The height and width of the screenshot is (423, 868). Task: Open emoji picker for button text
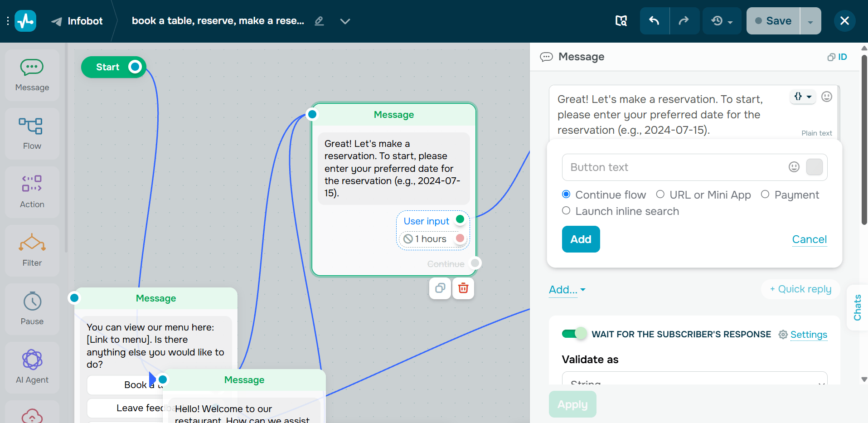(x=794, y=167)
